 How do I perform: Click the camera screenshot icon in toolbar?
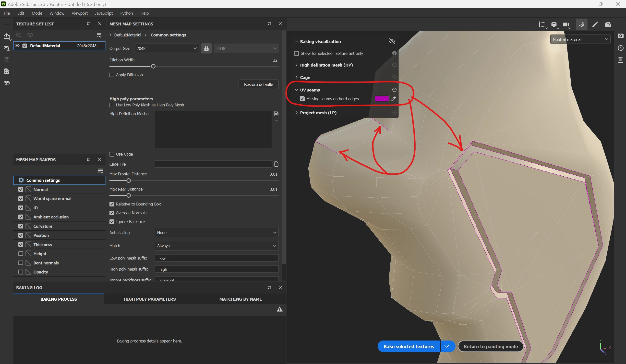(608, 24)
